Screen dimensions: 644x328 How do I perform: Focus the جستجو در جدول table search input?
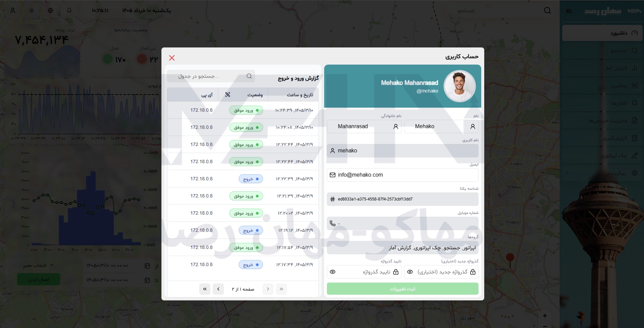pyautogui.click(x=211, y=76)
